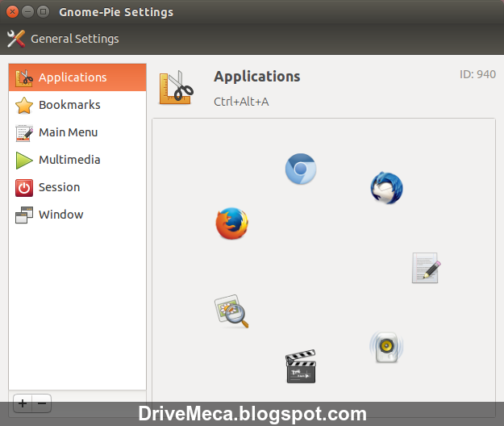Select Applications pie in sidebar
This screenshot has height=426, width=504.
[x=77, y=77]
